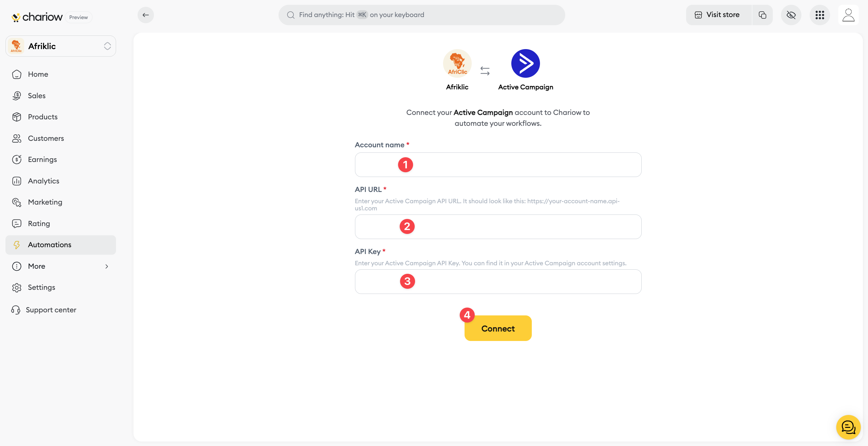The image size is (868, 446).
Task: Click the Visit store button
Action: click(718, 15)
